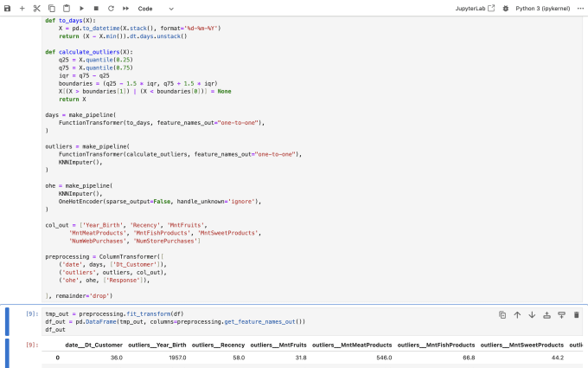Cut the selected cell with the scissors icon
This screenshot has height=368, width=588.
(x=36, y=9)
